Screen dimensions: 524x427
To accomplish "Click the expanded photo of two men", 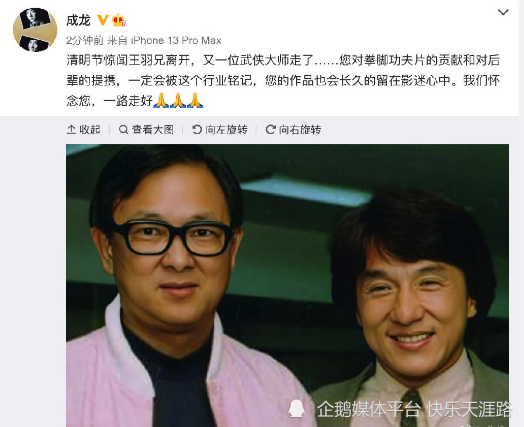I will 287,285.
